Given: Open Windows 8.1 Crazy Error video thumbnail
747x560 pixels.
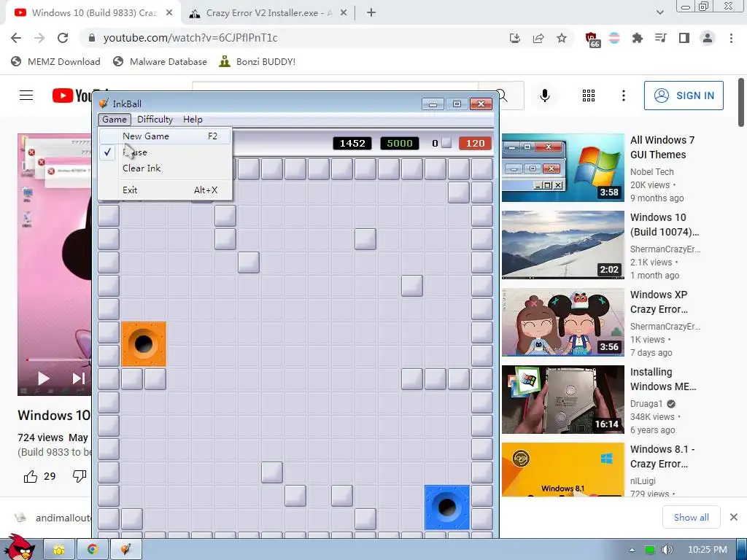Looking at the screenshot, I should pyautogui.click(x=562, y=470).
